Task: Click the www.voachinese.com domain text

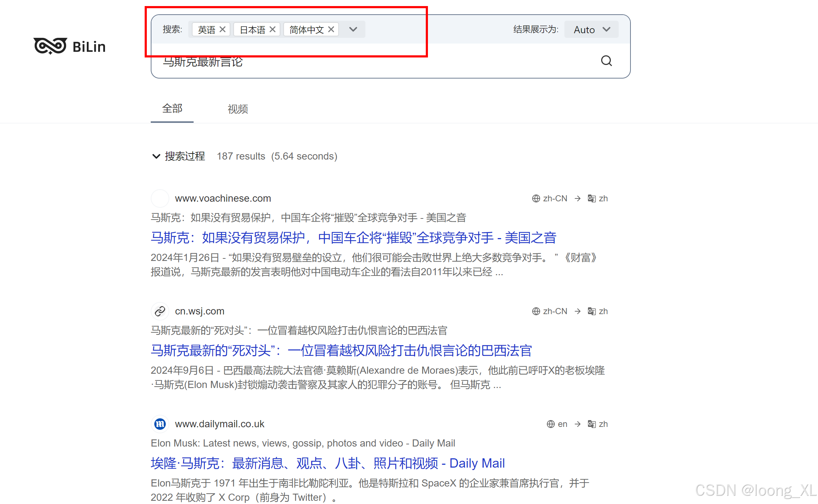Action: click(x=223, y=198)
